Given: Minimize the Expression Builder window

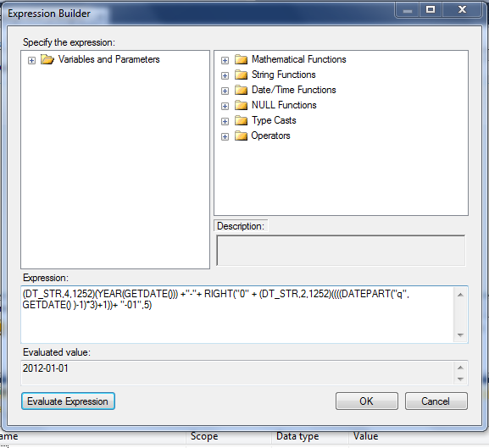Looking at the screenshot, I should pos(408,10).
